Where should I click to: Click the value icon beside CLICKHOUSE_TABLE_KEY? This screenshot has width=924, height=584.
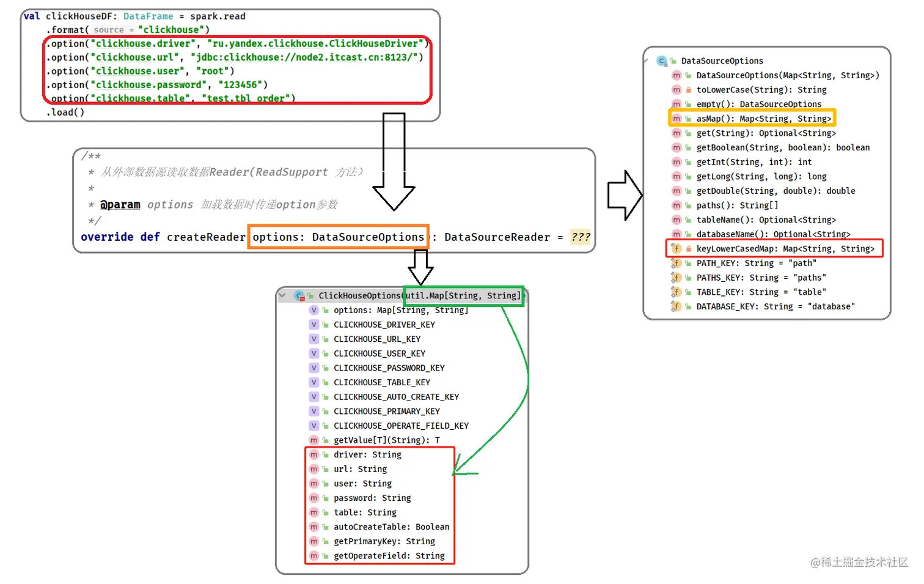click(x=314, y=383)
